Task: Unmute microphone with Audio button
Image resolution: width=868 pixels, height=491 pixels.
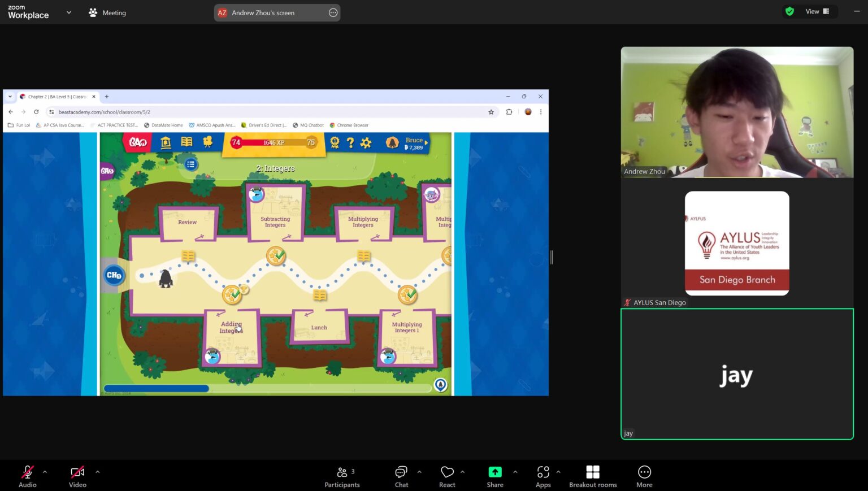Action: 27,476
